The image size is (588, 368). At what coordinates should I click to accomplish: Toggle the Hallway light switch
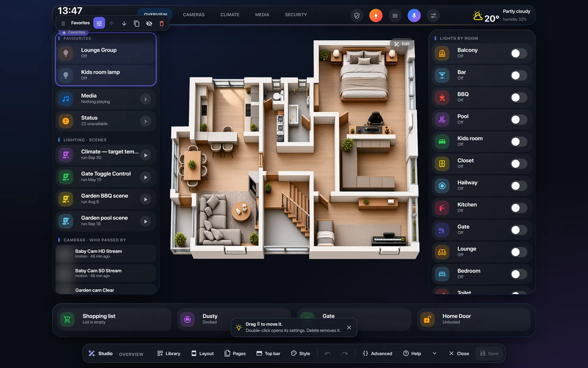tap(519, 186)
